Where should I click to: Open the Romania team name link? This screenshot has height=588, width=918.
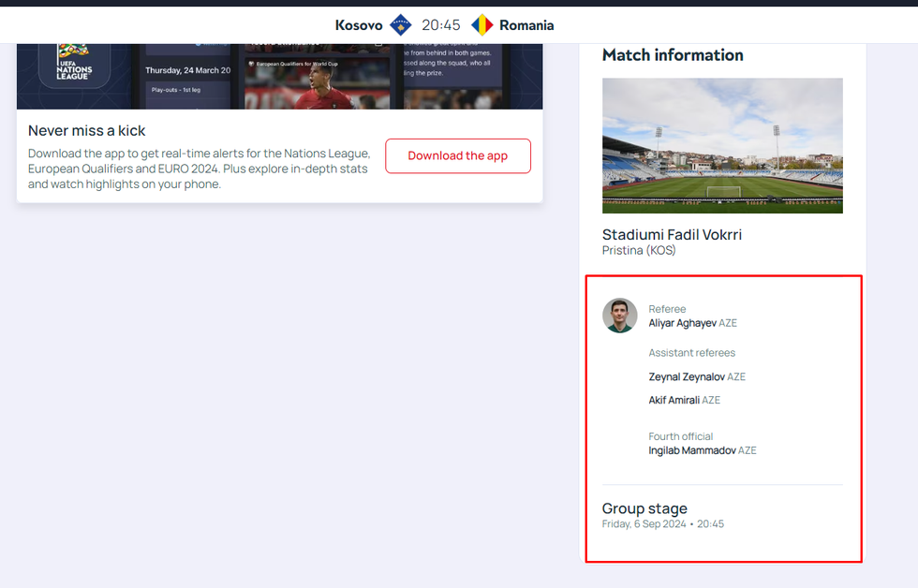point(526,25)
